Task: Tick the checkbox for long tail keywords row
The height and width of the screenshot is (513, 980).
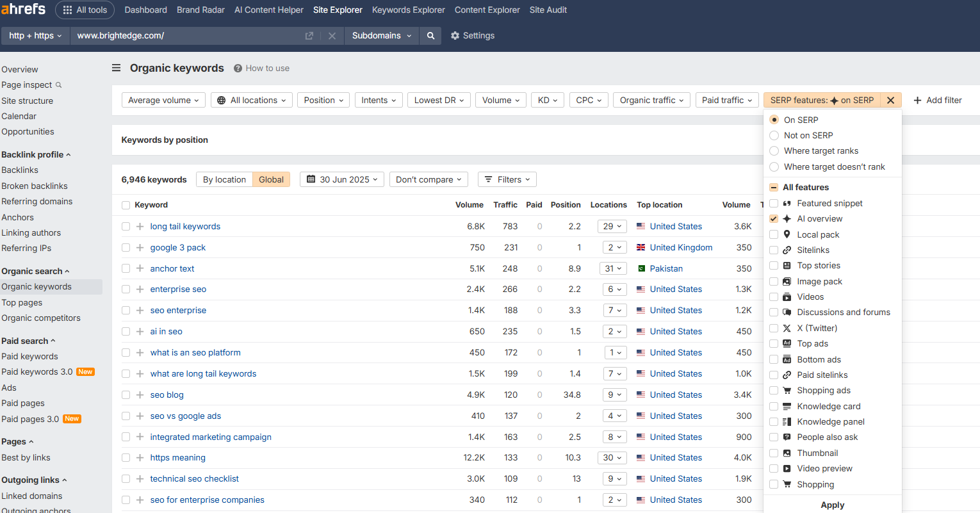Action: pyautogui.click(x=126, y=227)
